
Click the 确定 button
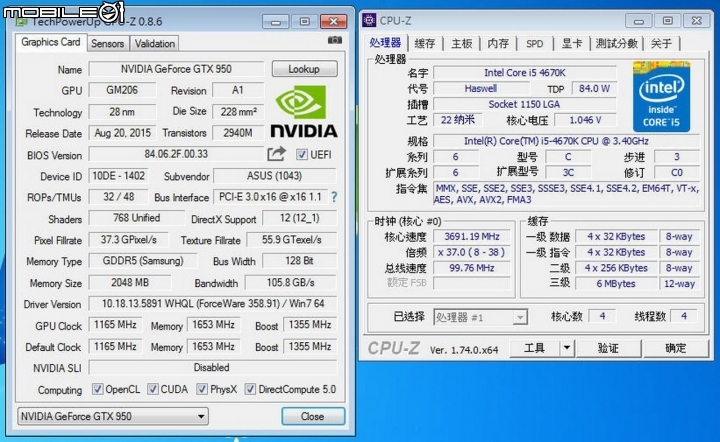[675, 348]
